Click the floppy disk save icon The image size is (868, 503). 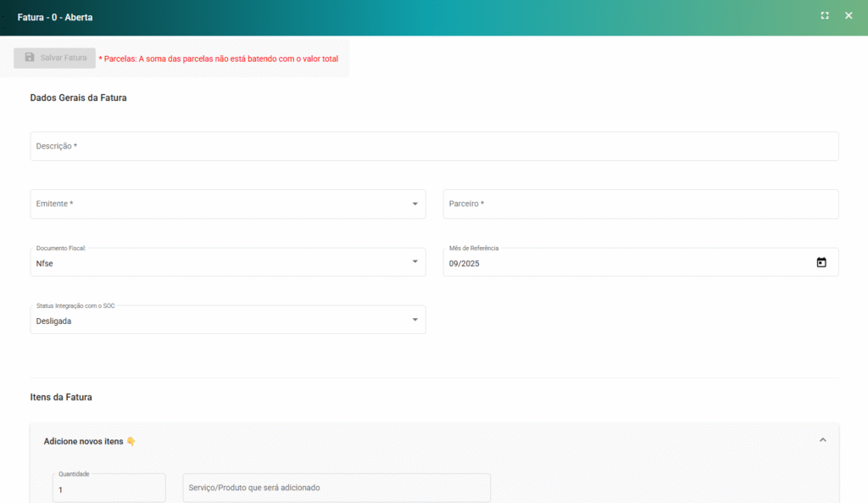click(30, 58)
